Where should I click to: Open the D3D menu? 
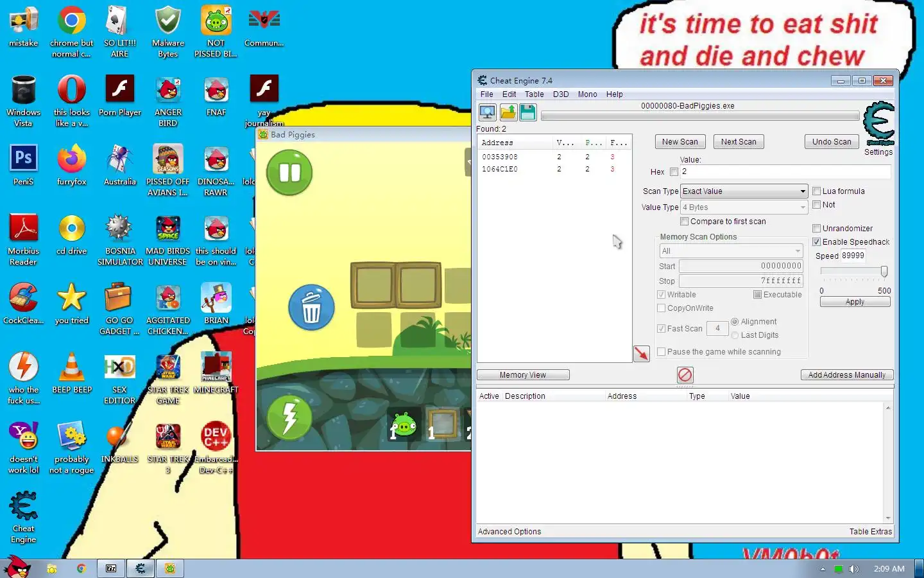pyautogui.click(x=561, y=94)
